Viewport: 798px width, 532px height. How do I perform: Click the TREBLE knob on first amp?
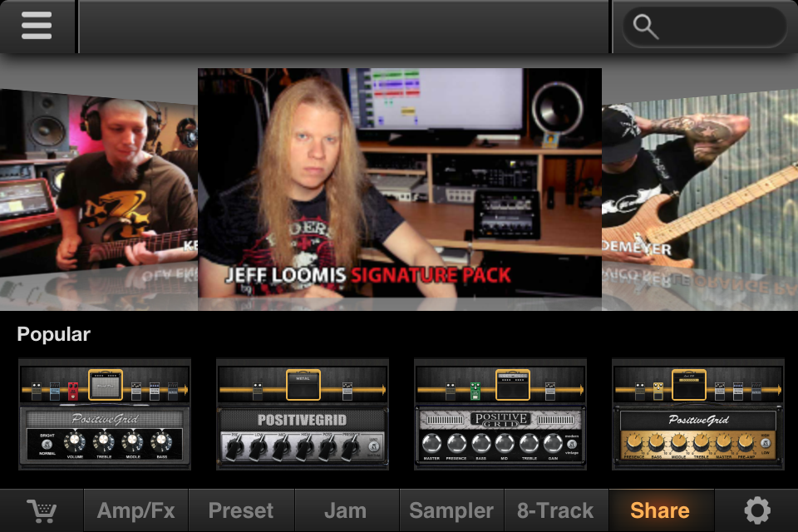point(104,441)
